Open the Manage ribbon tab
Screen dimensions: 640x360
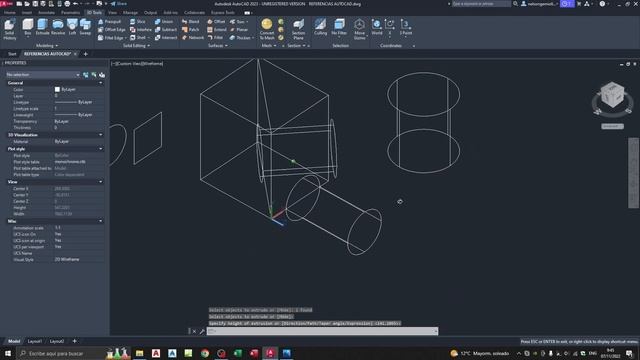pyautogui.click(x=131, y=13)
